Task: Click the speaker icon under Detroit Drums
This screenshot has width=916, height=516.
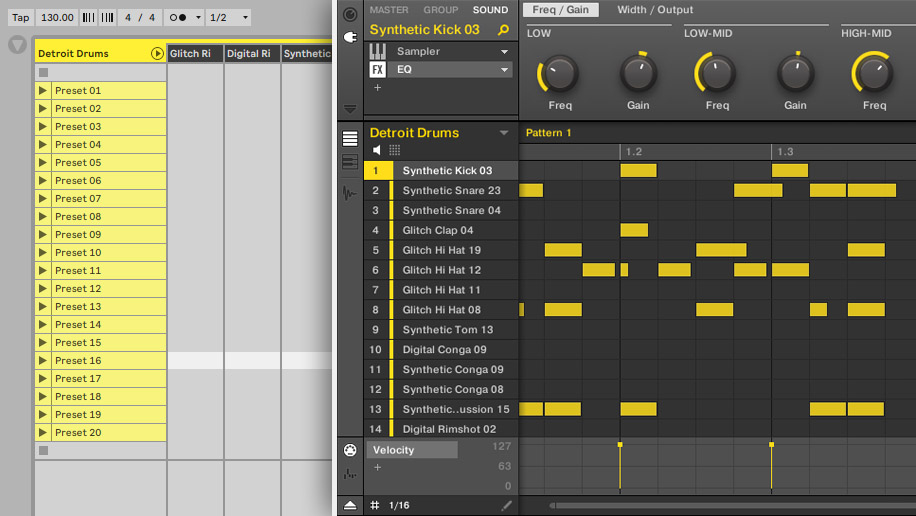Action: click(x=377, y=150)
